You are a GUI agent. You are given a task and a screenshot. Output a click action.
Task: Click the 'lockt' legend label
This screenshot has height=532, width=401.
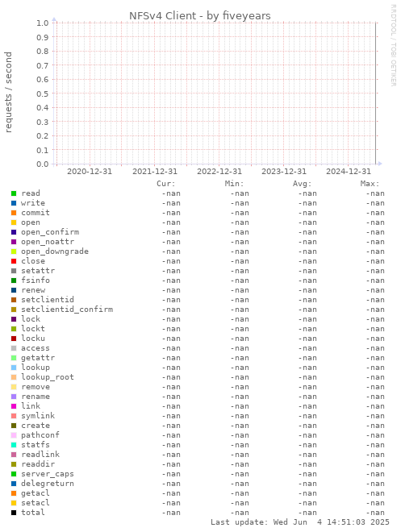pos(33,329)
